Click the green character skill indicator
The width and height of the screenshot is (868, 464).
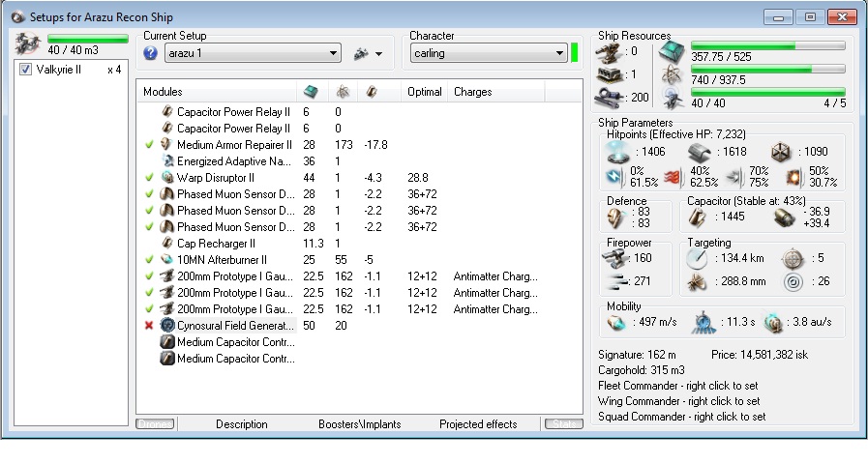(574, 52)
